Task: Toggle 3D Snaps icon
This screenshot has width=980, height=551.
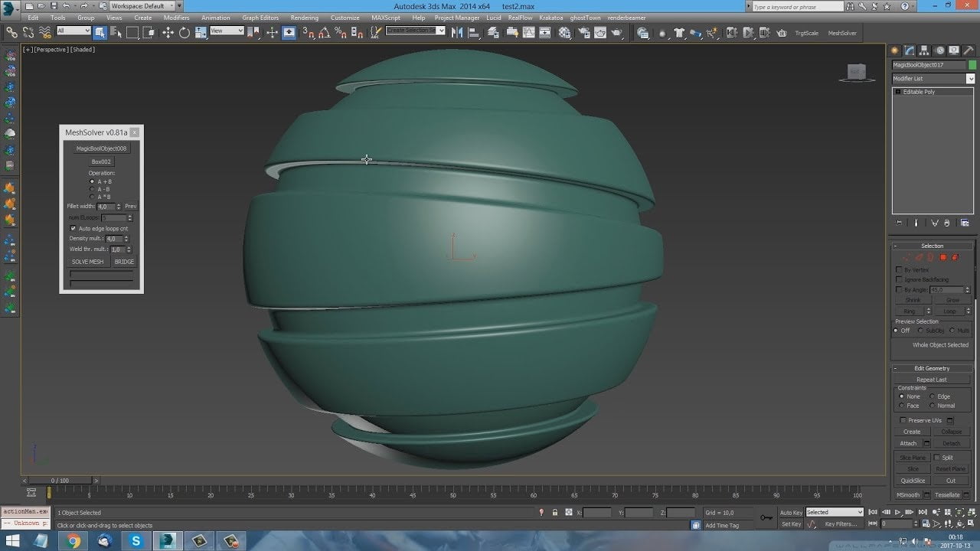Action: click(x=308, y=32)
